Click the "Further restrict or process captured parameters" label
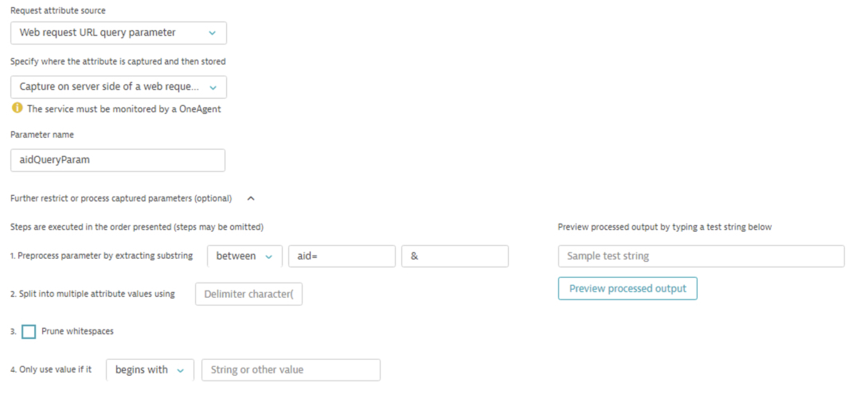Image resolution: width=868 pixels, height=398 pixels. click(121, 198)
